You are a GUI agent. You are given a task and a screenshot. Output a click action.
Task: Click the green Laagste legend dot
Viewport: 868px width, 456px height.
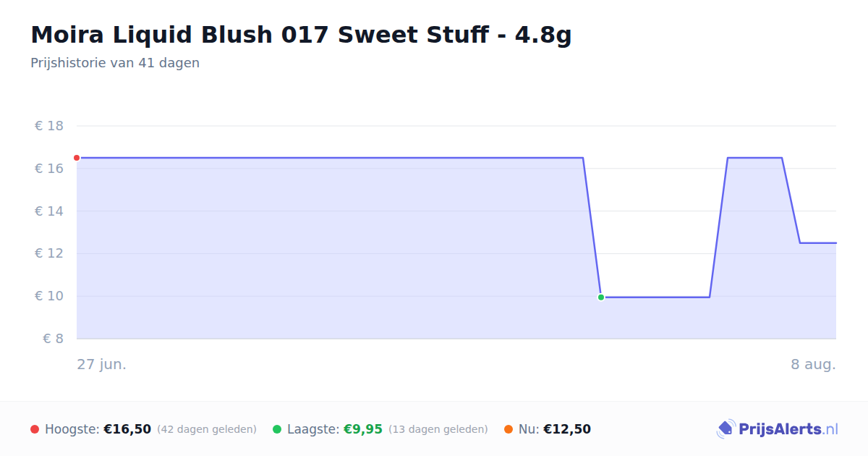coord(277,429)
